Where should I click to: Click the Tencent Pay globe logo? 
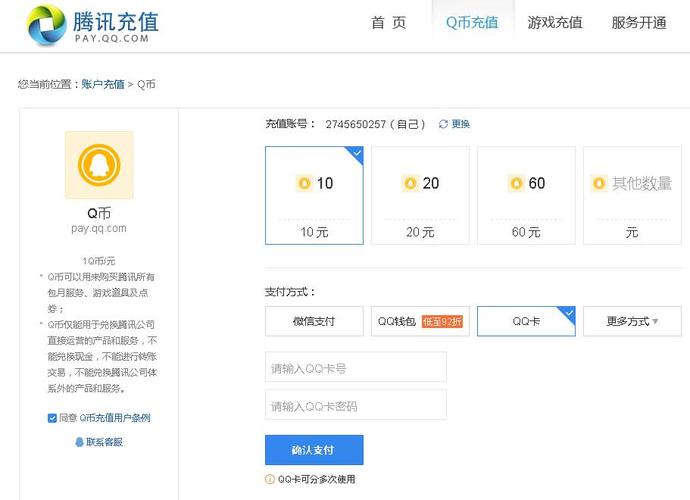click(46, 25)
